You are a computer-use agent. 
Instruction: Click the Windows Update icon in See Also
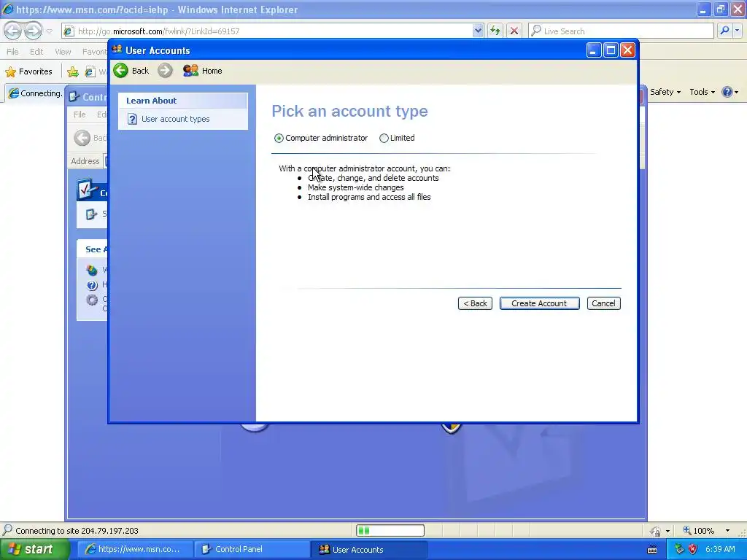click(92, 271)
